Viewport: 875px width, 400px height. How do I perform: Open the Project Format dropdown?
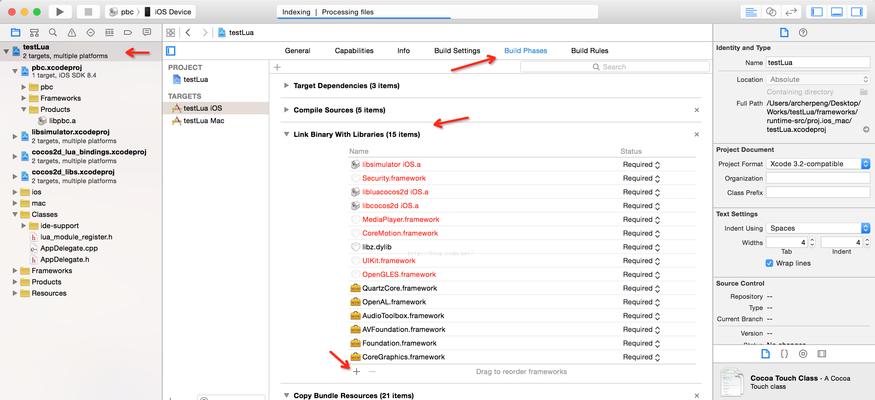pyautogui.click(x=818, y=164)
